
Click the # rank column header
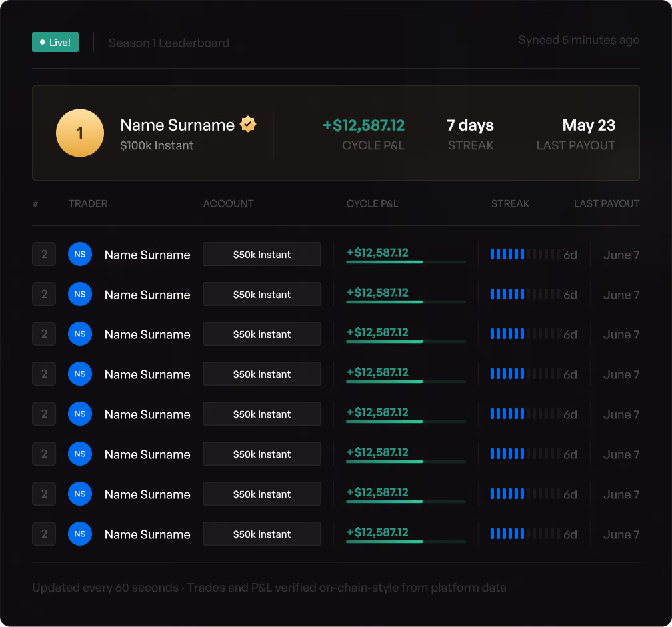(x=35, y=203)
